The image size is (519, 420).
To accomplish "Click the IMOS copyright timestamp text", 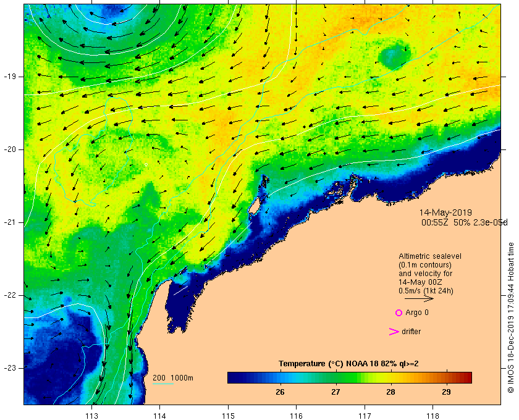I will [511, 317].
